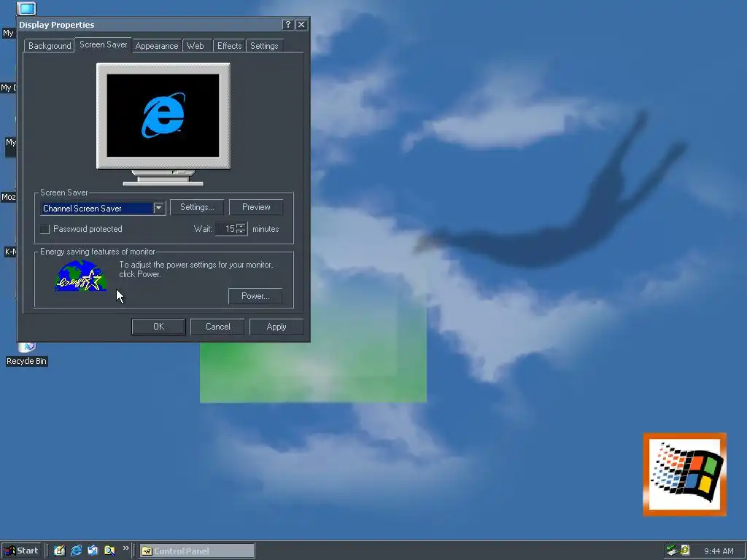This screenshot has height=560, width=747.
Task: Click the screen saver preview monitor
Action: [x=163, y=124]
